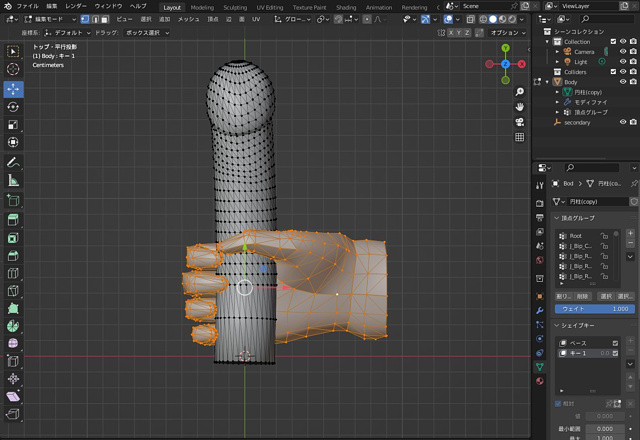640x440 pixels.
Task: Select the Rotate tool
Action: [x=13, y=107]
